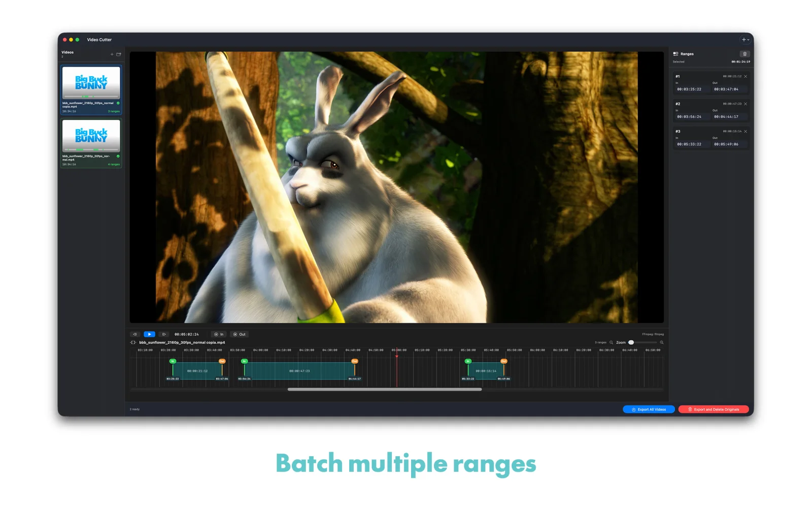Click the '4 ranges' label on second video
The image size is (812, 508).
click(114, 164)
